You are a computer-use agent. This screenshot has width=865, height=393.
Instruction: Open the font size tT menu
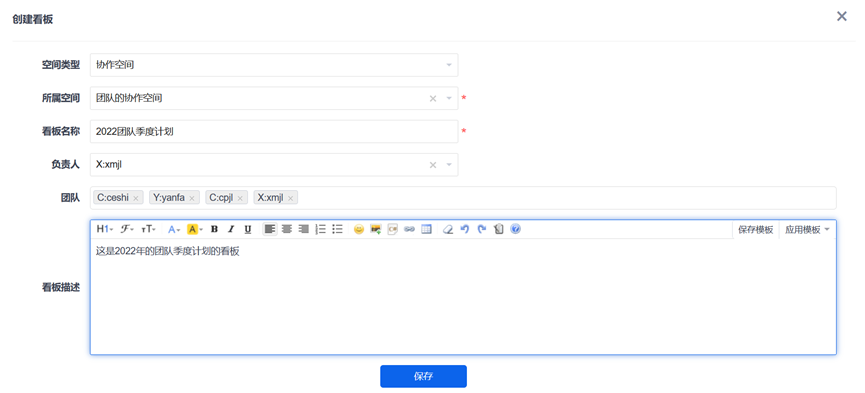pyautogui.click(x=148, y=229)
